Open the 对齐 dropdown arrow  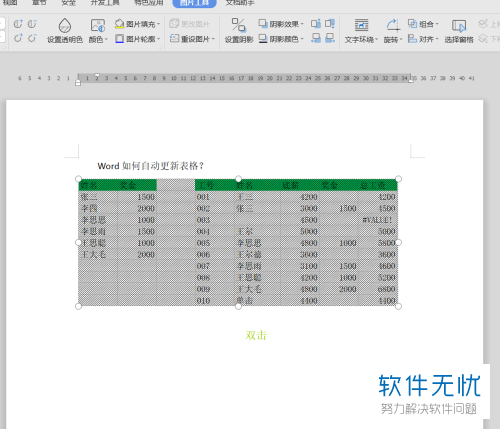point(437,39)
